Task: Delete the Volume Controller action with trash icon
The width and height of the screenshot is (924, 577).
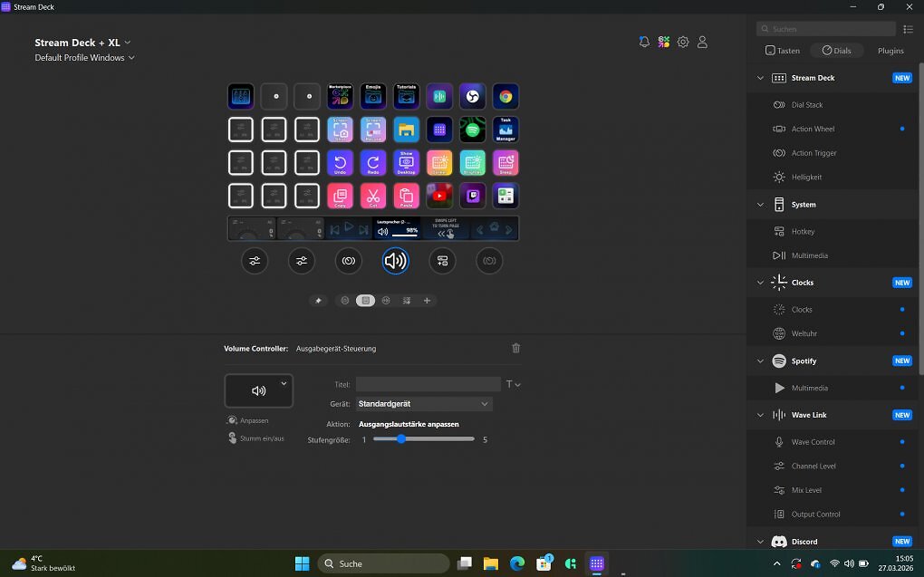Action: pos(515,348)
